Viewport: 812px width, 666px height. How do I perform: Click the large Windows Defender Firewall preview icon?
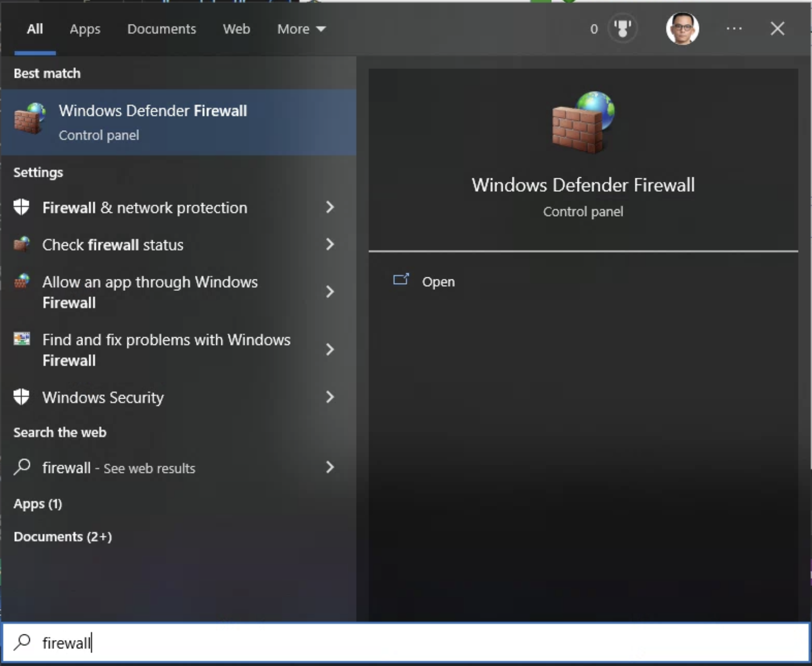[x=583, y=122]
